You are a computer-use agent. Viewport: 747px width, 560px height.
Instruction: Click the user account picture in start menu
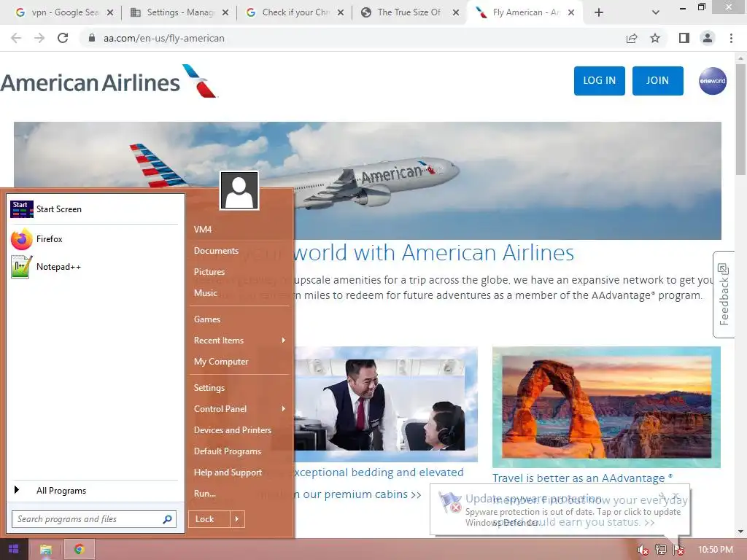click(239, 190)
